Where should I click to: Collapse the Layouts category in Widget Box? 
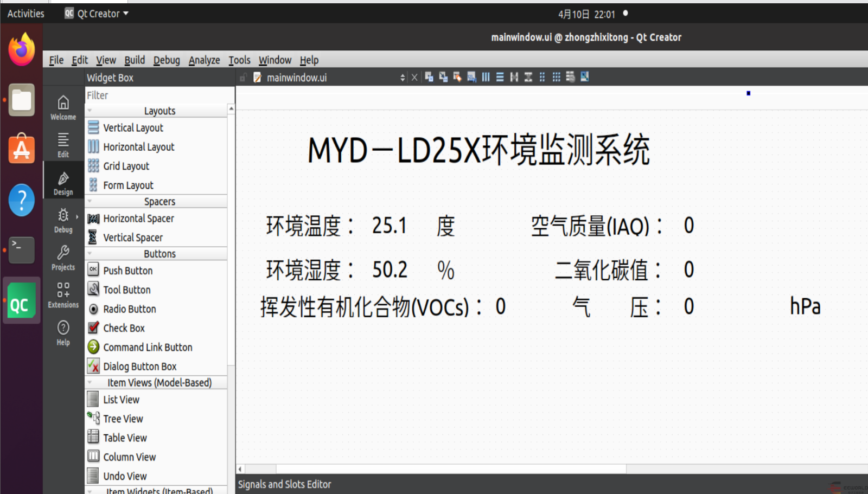tap(90, 111)
